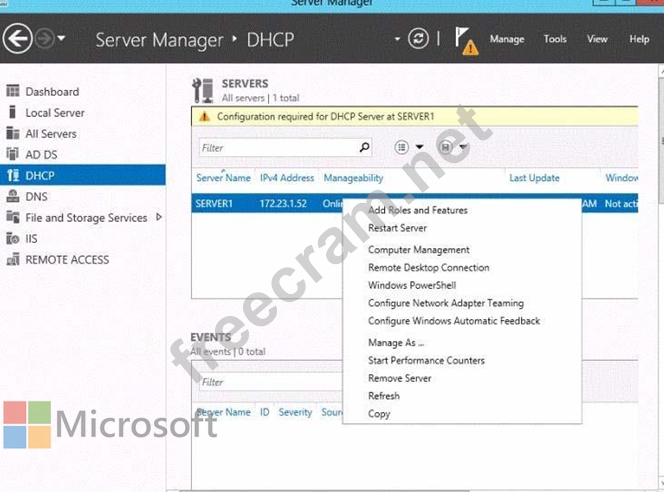Screen dimensions: 664x492
Task: Click the Back navigation arrow
Action: click(17, 39)
